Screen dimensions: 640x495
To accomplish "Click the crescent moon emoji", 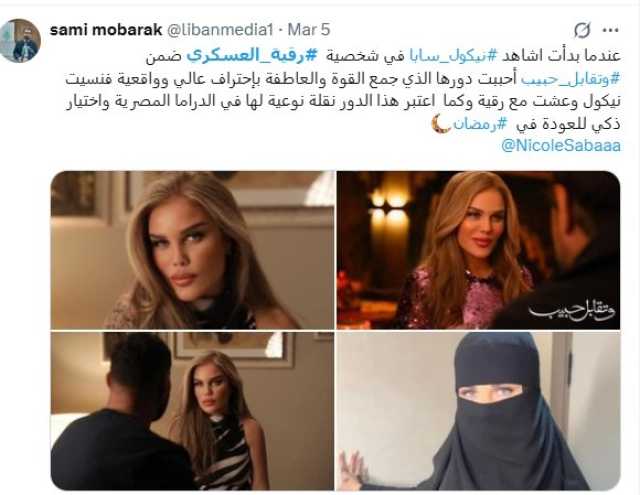I will coord(441,123).
